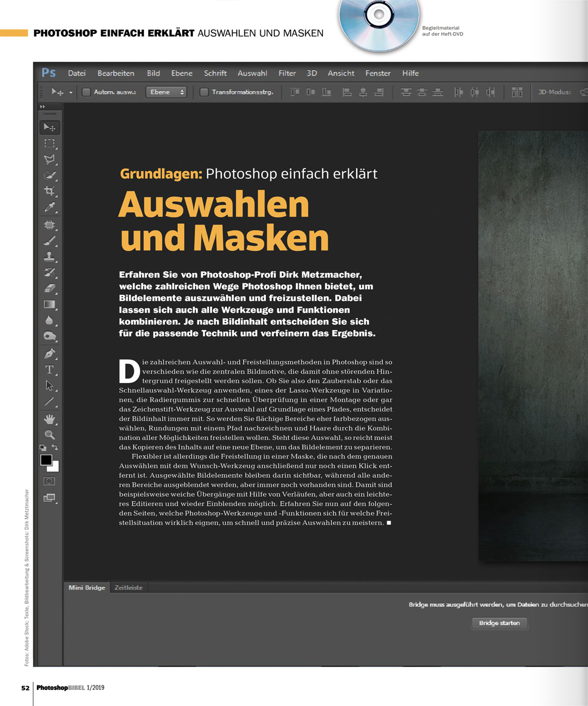Open the Filter menu
Screen dimensions: 588x706
click(287, 73)
